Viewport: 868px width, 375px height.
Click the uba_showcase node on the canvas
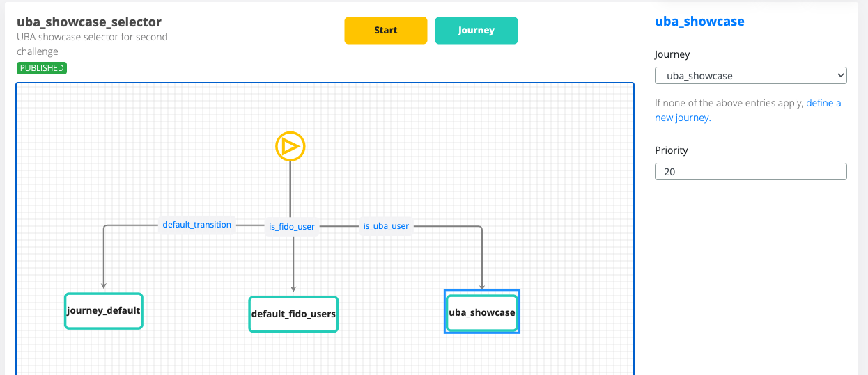[x=482, y=312]
